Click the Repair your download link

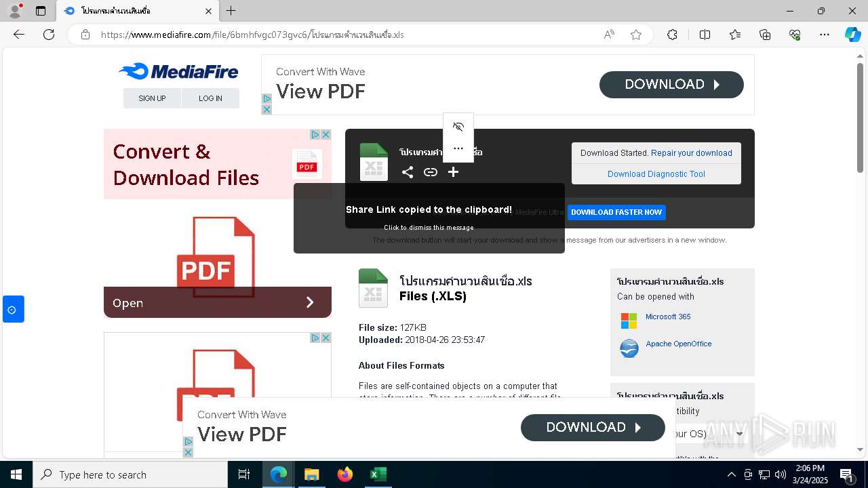(692, 153)
